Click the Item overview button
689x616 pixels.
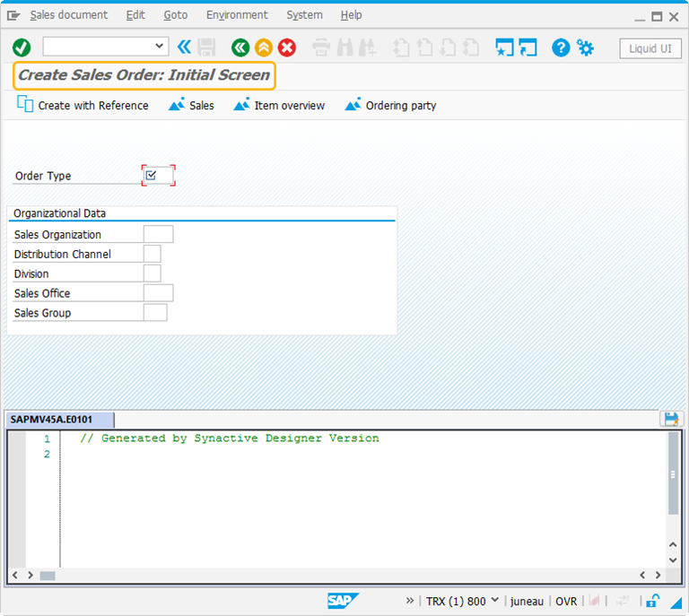[279, 105]
